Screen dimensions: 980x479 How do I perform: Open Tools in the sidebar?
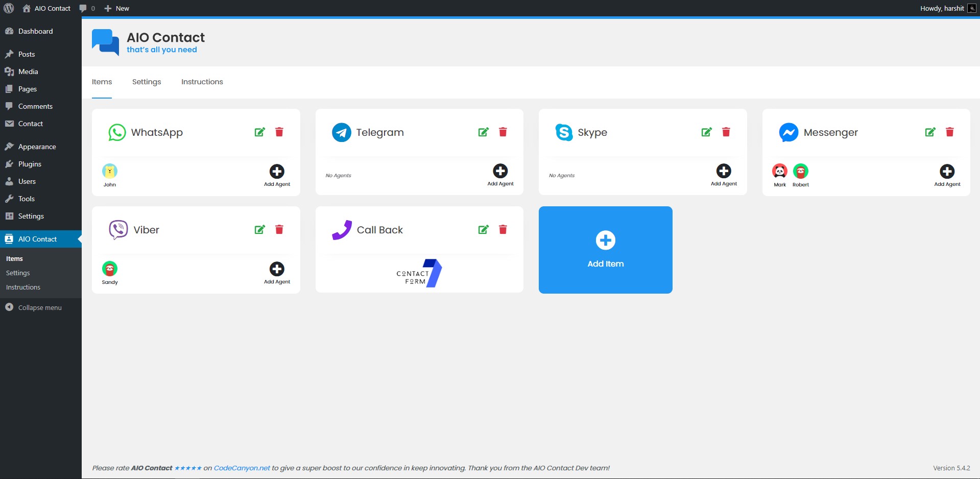click(x=41, y=199)
